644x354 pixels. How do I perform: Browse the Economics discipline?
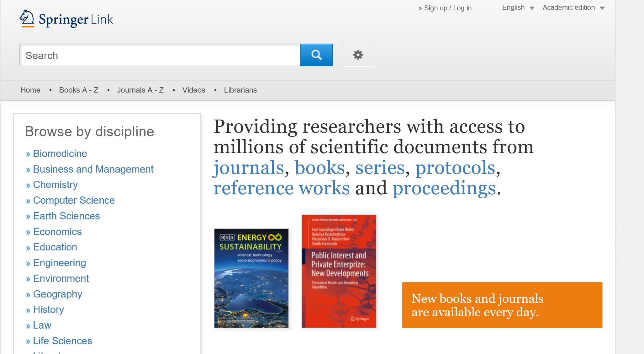click(57, 232)
